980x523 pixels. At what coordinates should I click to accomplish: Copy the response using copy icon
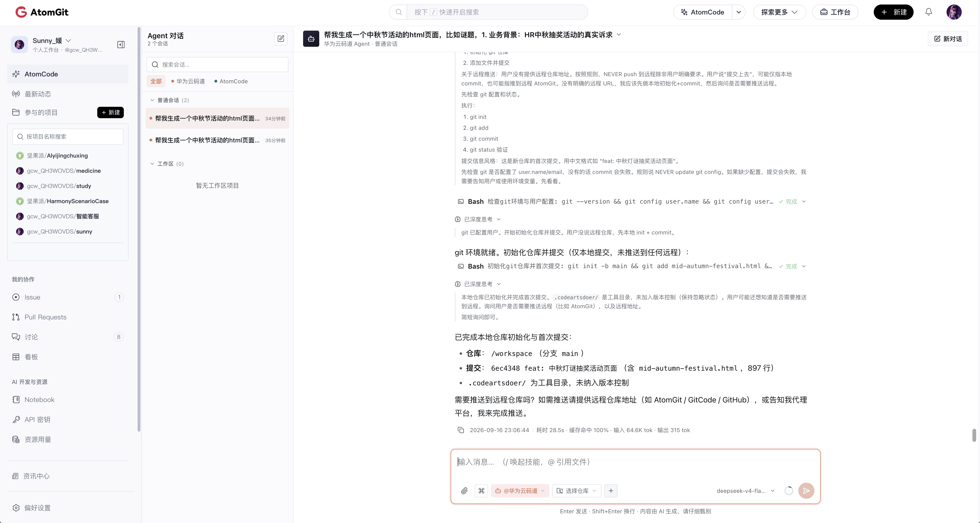tap(461, 430)
